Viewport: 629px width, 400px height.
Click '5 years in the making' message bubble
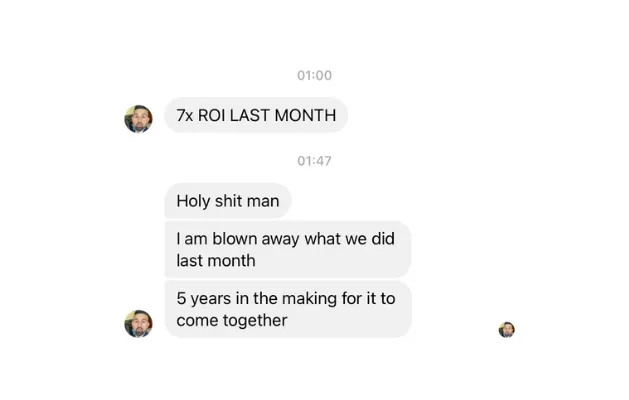tap(288, 309)
